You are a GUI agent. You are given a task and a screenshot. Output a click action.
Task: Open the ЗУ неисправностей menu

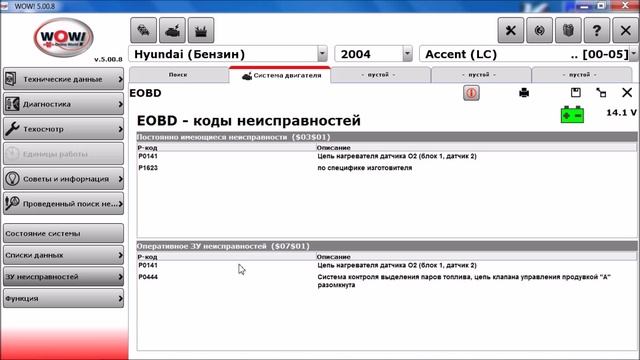63,277
